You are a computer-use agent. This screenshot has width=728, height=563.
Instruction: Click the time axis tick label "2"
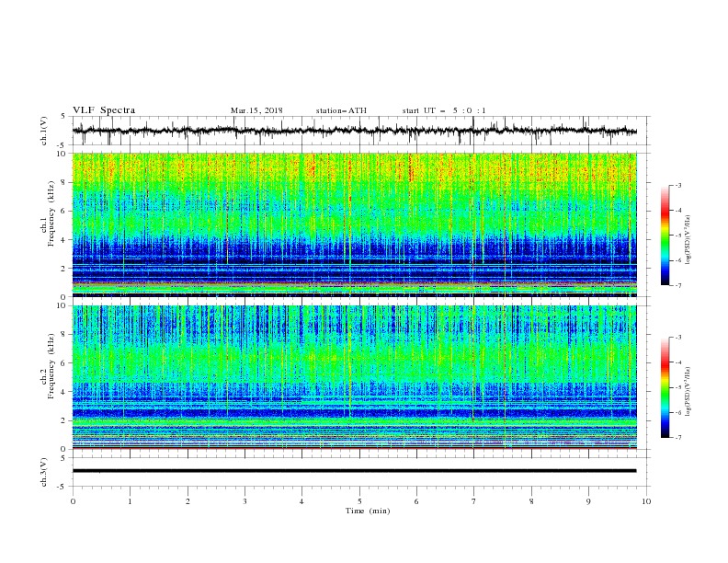188,501
